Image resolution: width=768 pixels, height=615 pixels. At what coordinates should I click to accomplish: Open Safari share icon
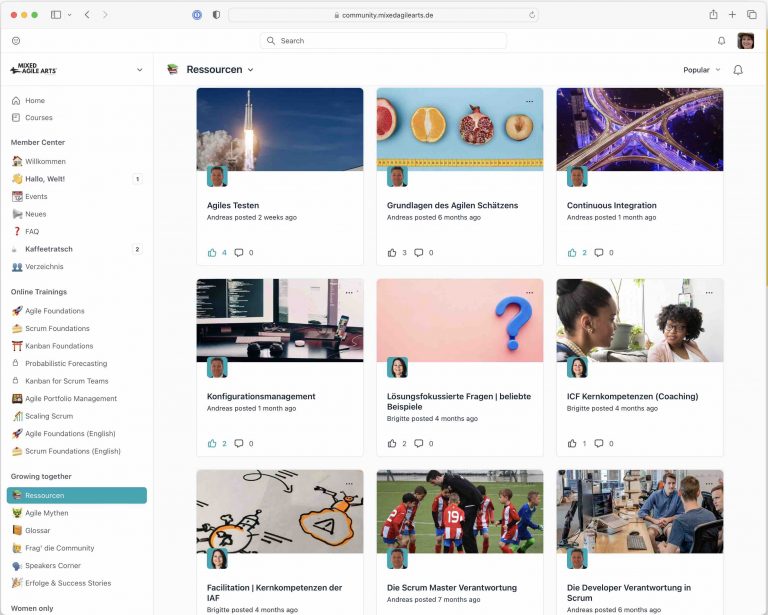(713, 15)
